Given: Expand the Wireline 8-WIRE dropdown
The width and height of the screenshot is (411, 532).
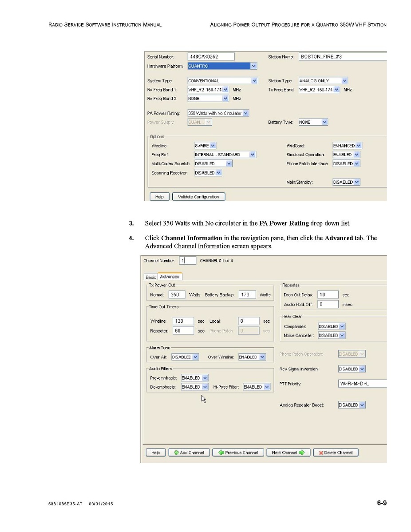Looking at the screenshot, I should click(213, 146).
